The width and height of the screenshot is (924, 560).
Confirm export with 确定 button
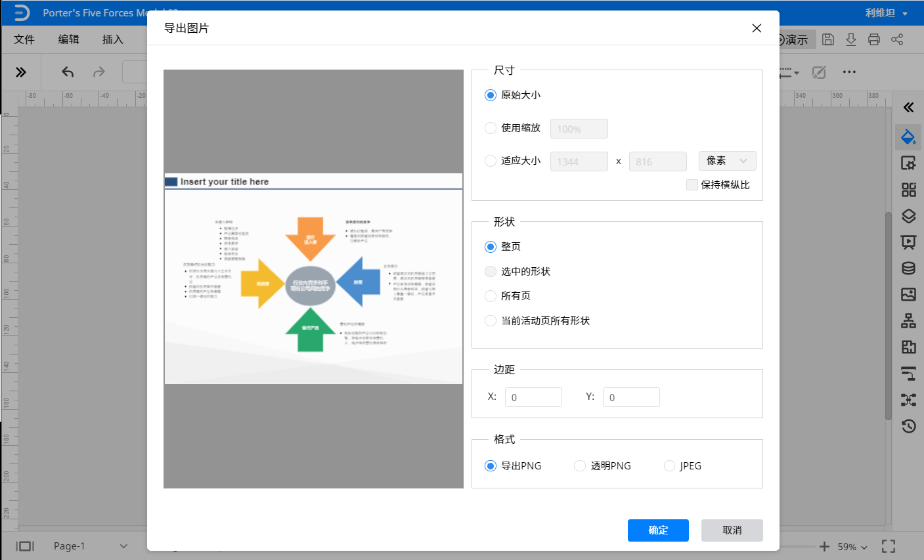[x=658, y=530]
